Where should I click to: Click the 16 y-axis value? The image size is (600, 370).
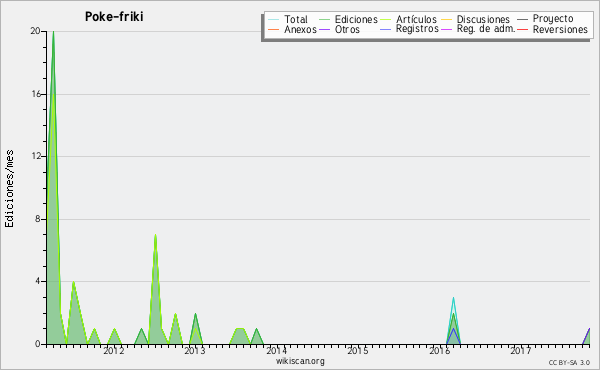click(36, 94)
